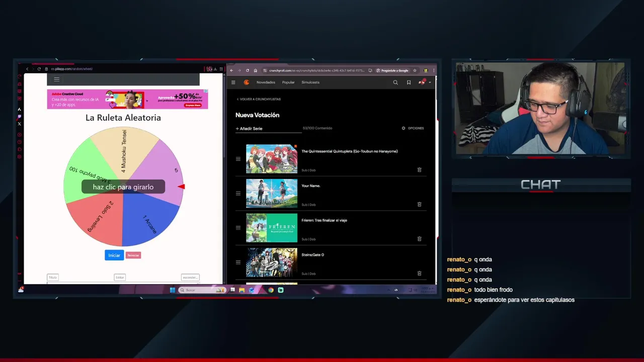Click the Adobe Creative Cloud ad banner
Screen dimensions: 644x362
[127, 99]
